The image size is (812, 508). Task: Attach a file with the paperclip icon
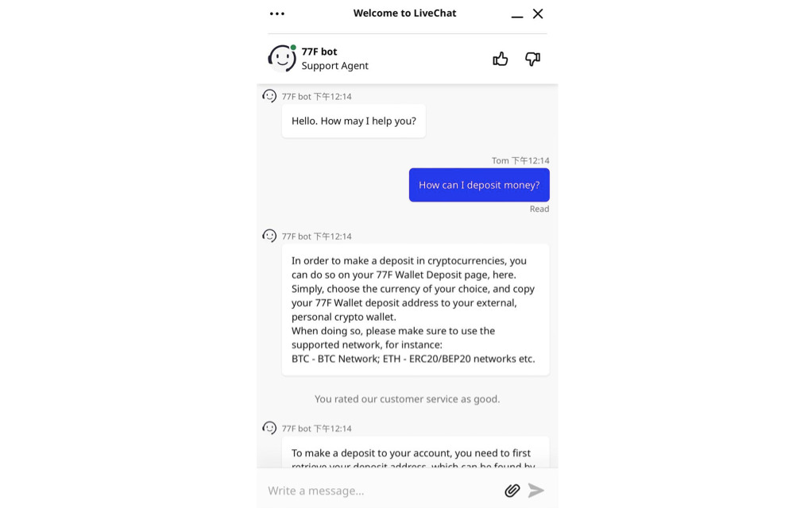pyautogui.click(x=512, y=491)
